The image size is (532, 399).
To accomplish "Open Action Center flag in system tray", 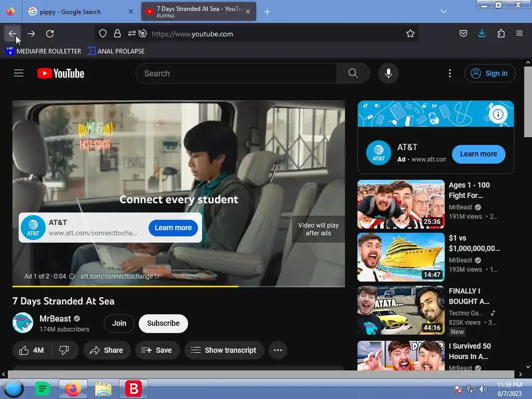I will point(458,389).
